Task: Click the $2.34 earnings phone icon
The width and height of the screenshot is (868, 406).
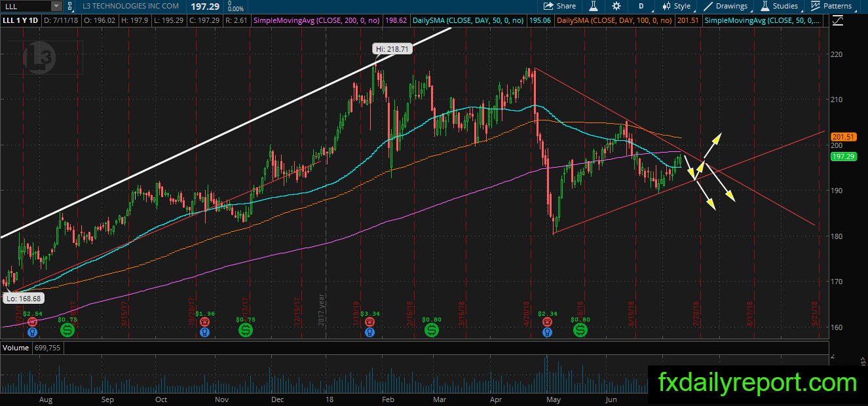Action: coord(547,322)
